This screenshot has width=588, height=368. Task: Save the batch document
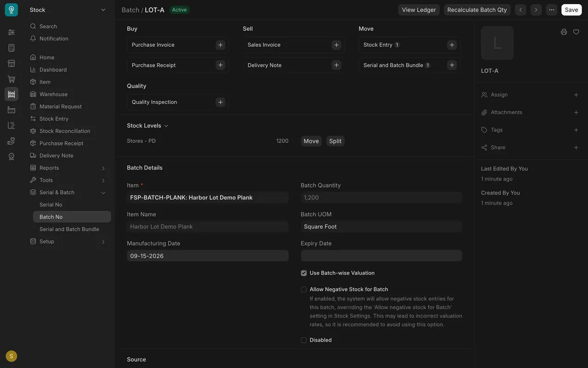(x=571, y=10)
